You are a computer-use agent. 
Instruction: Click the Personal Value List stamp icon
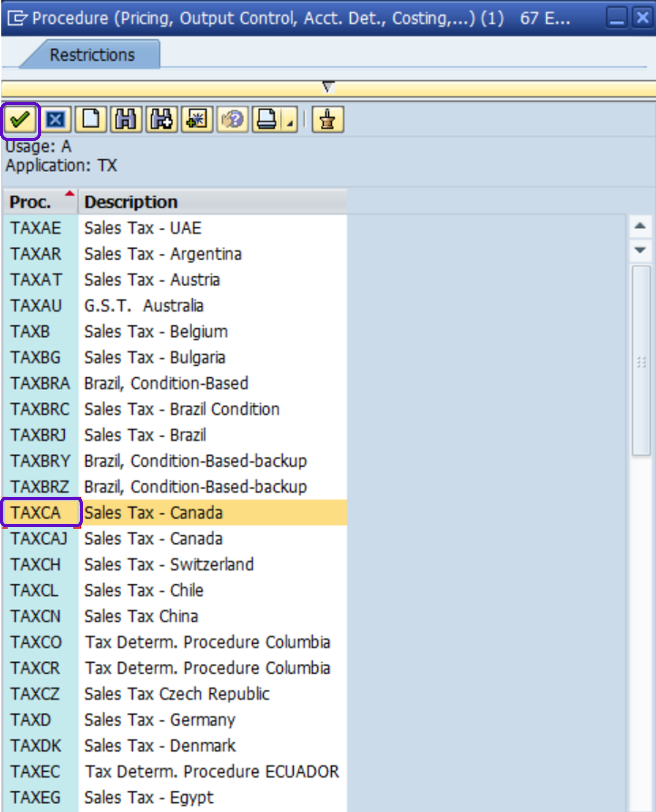328,120
